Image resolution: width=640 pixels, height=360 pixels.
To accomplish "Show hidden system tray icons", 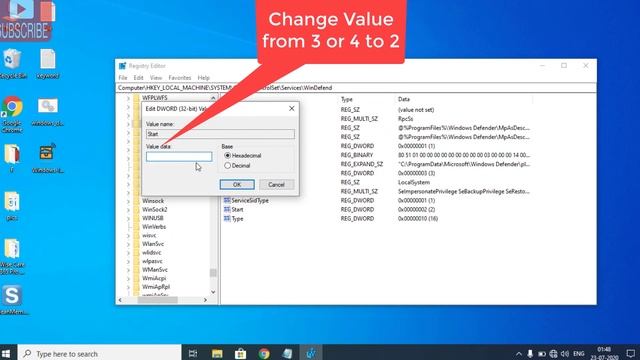I will pyautogui.click(x=518, y=353).
